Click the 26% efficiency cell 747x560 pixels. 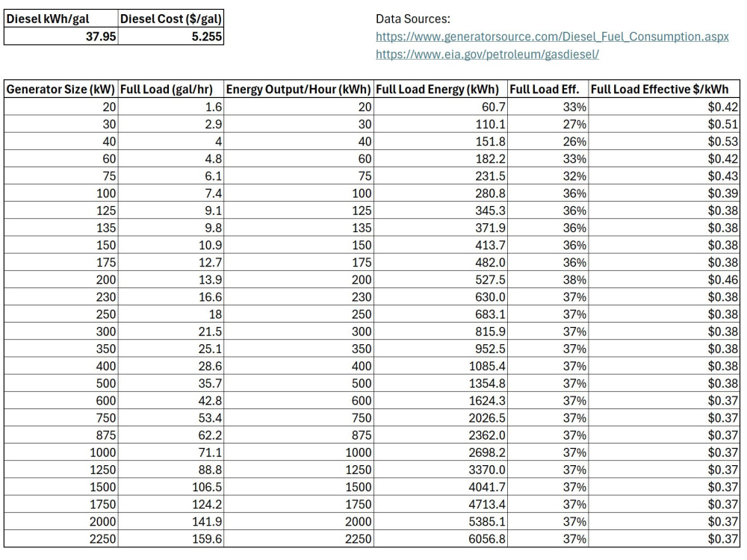pos(548,141)
